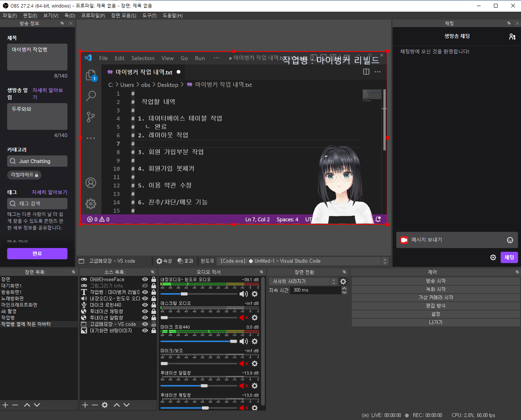Click the add source plus icon
The height and width of the screenshot is (420, 521).
(x=85, y=405)
